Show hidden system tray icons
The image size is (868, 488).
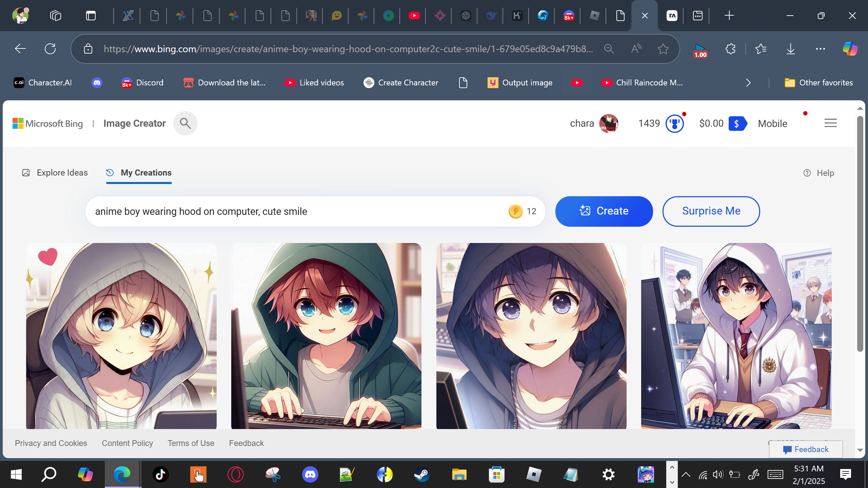pos(686,474)
